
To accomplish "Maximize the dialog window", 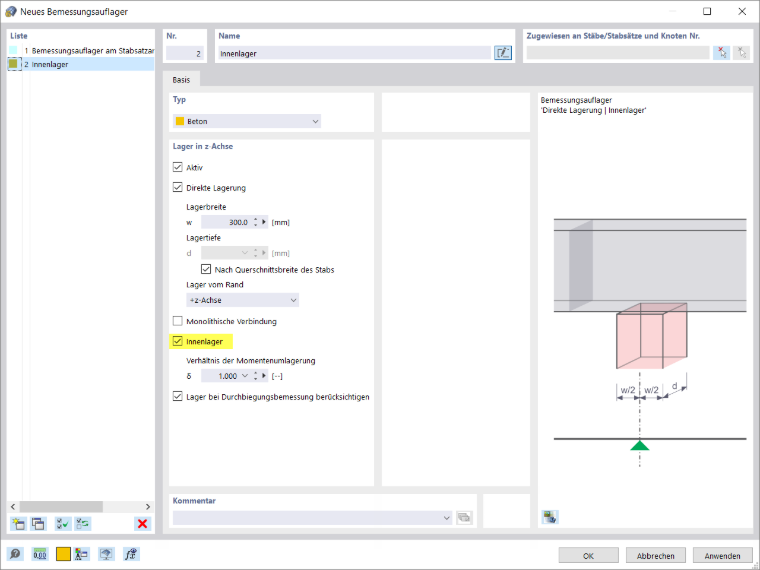I will pyautogui.click(x=707, y=11).
